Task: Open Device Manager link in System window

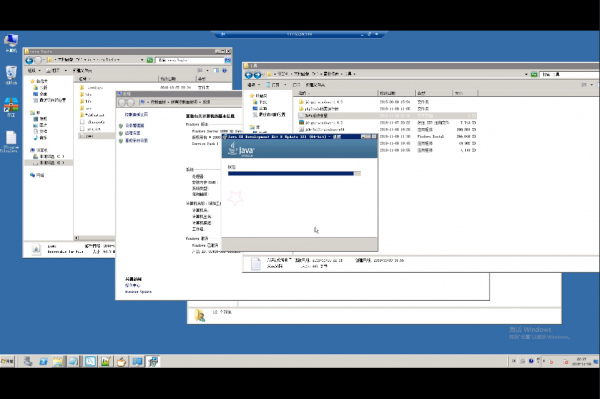Action: click(135, 125)
